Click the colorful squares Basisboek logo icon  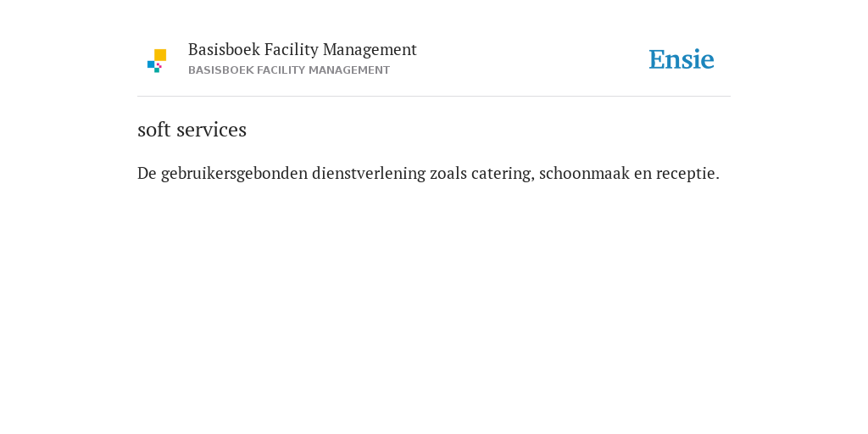[157, 61]
